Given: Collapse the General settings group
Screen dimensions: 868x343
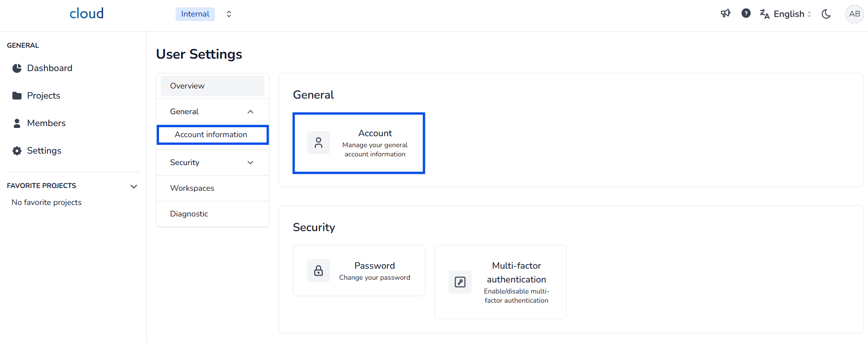Looking at the screenshot, I should (x=250, y=112).
